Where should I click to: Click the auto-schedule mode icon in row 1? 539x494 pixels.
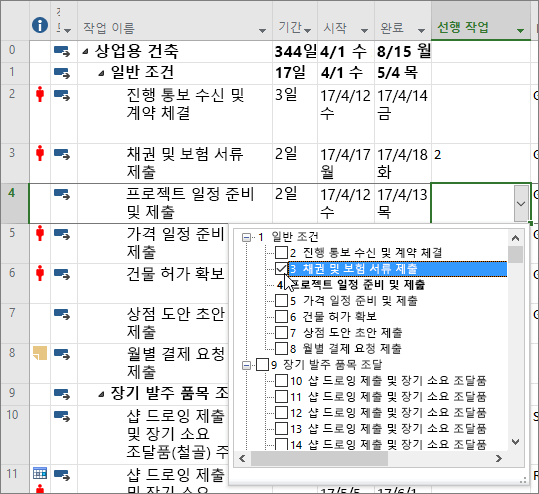point(62,73)
